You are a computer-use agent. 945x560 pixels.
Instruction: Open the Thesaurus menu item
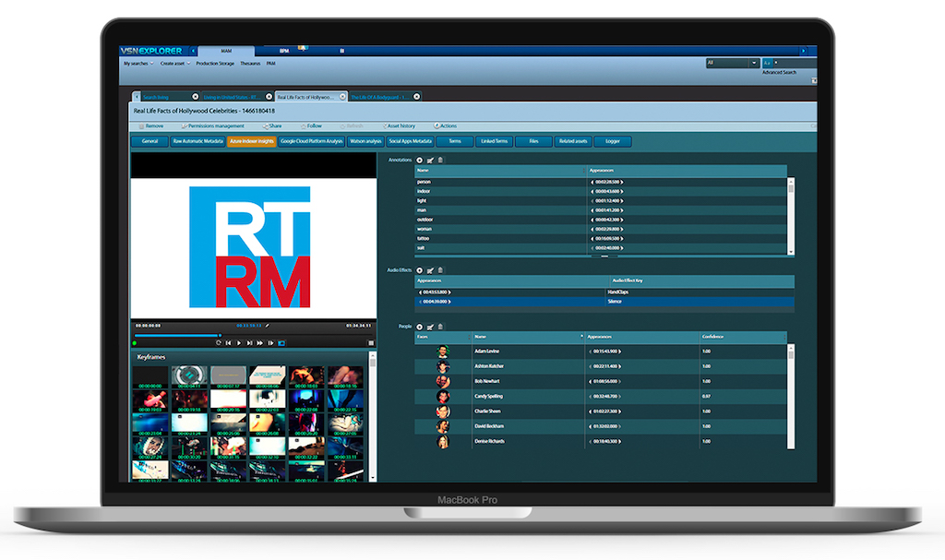[x=250, y=64]
